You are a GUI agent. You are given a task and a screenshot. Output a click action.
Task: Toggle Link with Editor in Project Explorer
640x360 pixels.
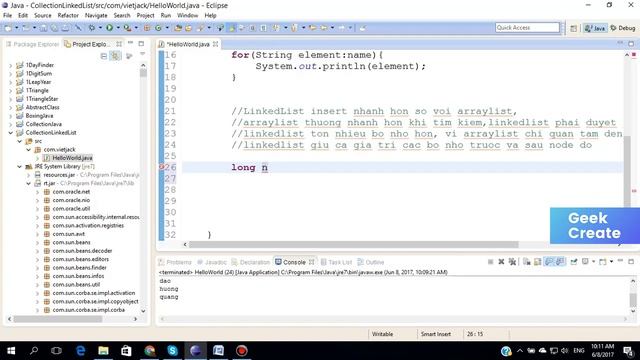(116, 56)
